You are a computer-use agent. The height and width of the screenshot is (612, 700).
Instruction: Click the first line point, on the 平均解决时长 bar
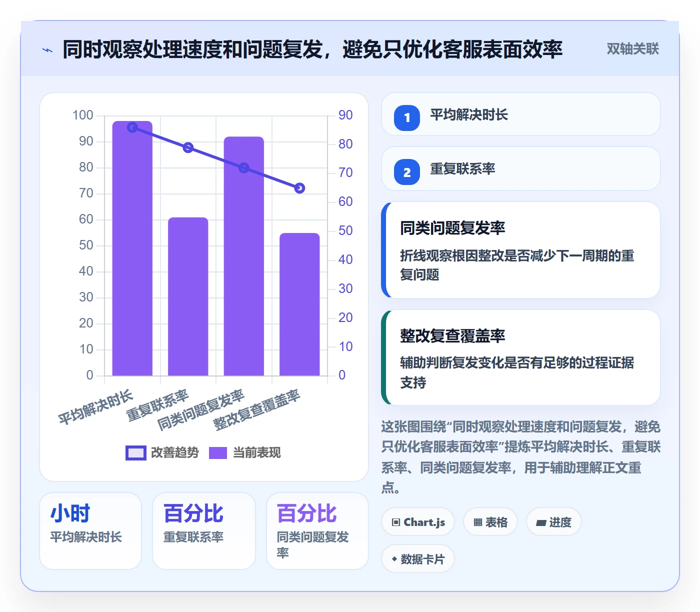tap(132, 127)
